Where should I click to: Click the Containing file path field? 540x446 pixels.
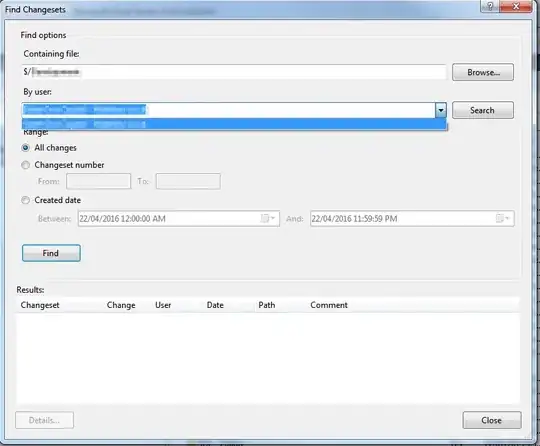[x=234, y=72]
